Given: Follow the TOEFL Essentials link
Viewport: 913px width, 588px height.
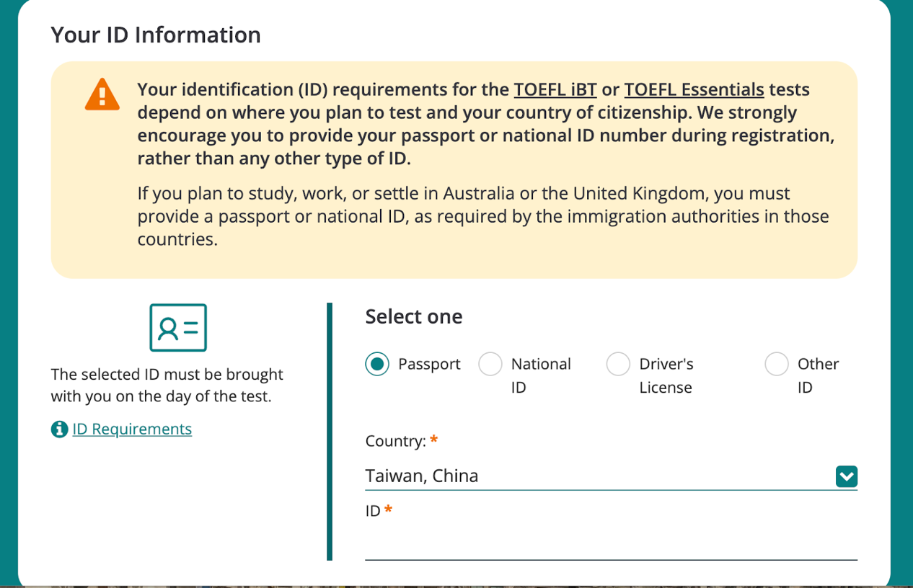Looking at the screenshot, I should (x=694, y=90).
